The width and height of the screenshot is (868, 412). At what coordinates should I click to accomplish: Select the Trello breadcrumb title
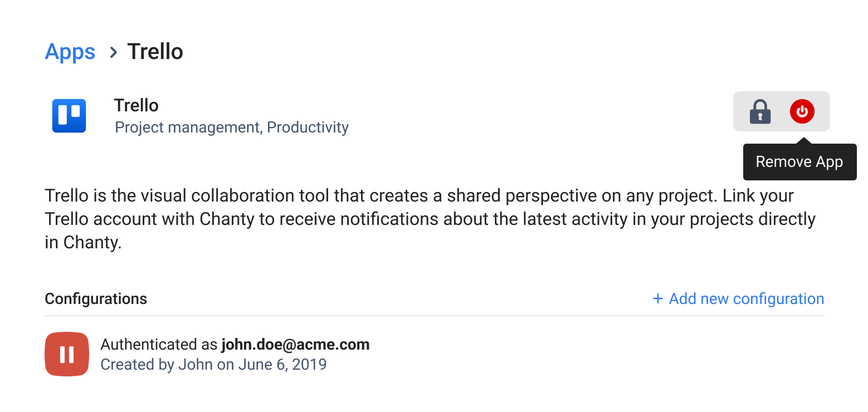(x=155, y=52)
